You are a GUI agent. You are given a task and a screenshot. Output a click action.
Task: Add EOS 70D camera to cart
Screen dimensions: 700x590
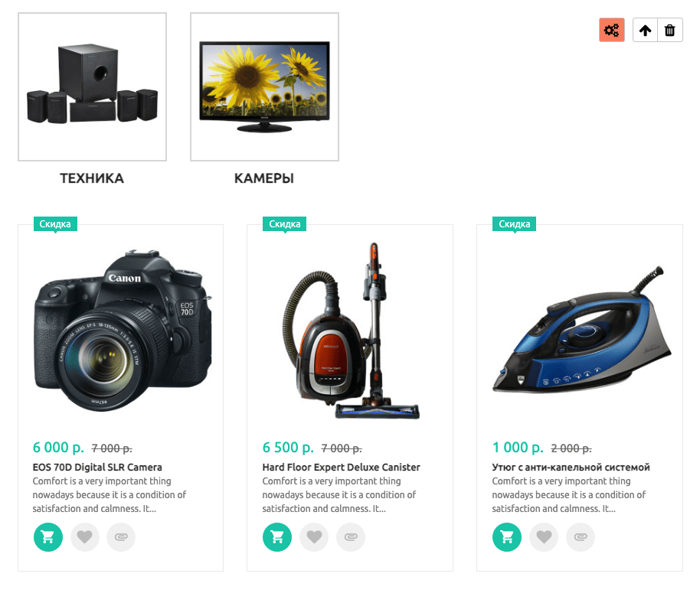[47, 537]
